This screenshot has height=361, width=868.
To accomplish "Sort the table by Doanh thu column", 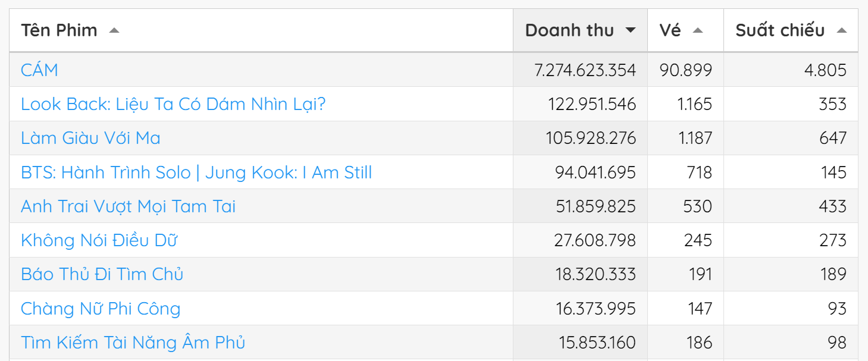I will coord(573,30).
